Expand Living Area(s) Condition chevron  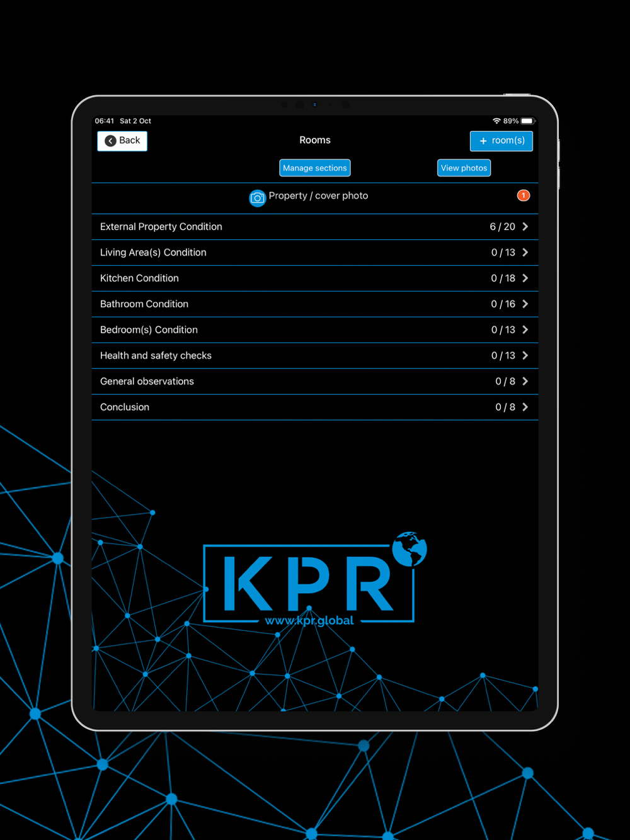[x=525, y=253]
